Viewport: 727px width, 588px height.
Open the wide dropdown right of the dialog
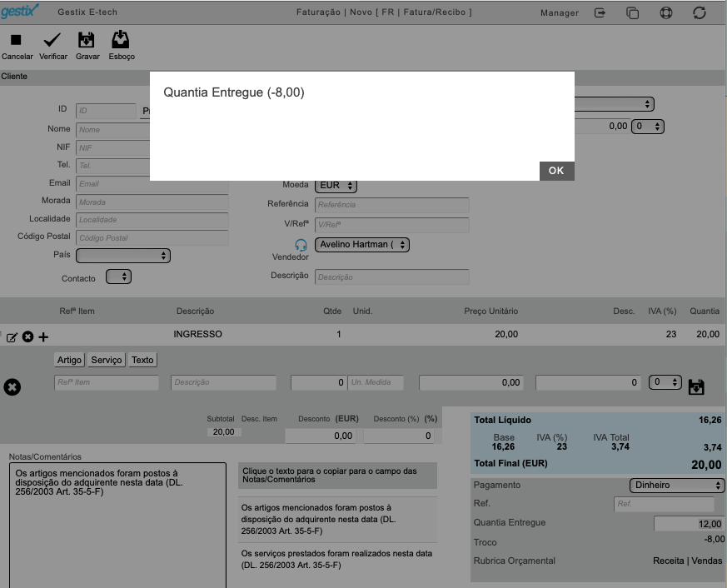615,104
